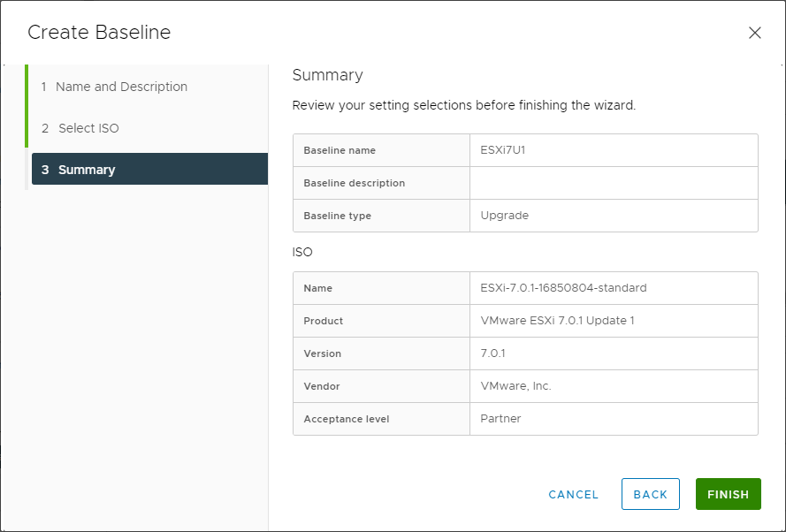Click the FINISH button
This screenshot has height=532, width=786.
728,494
